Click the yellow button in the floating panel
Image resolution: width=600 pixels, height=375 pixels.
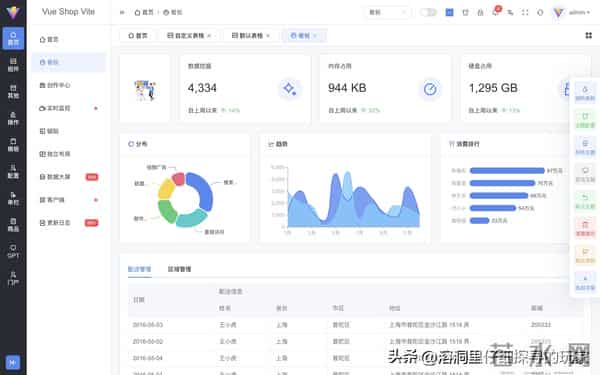click(585, 255)
